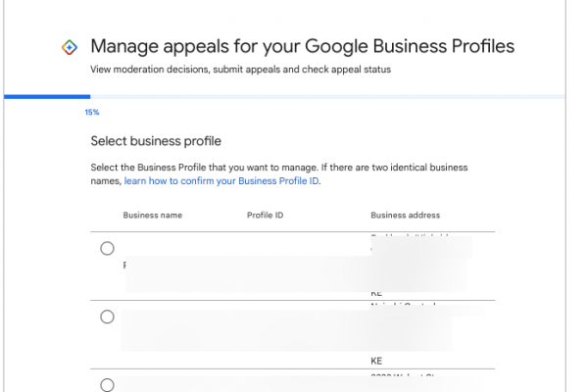This screenshot has height=392, width=588.
Task: Click KE country code in first profile row
Action: click(376, 292)
